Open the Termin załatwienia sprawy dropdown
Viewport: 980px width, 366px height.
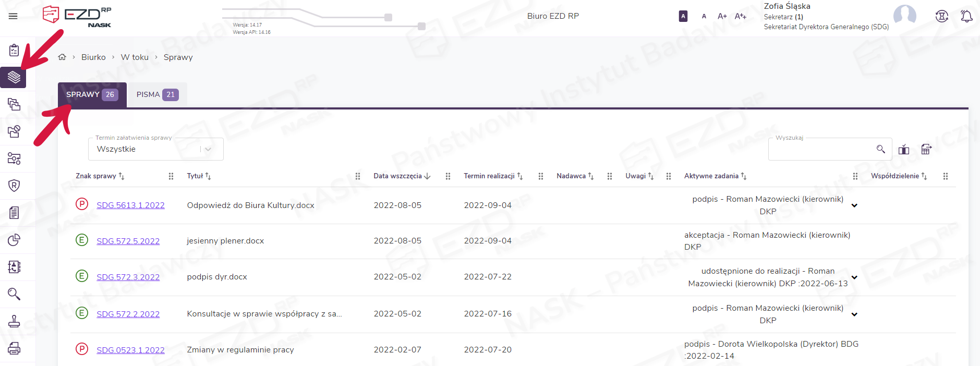(155, 149)
